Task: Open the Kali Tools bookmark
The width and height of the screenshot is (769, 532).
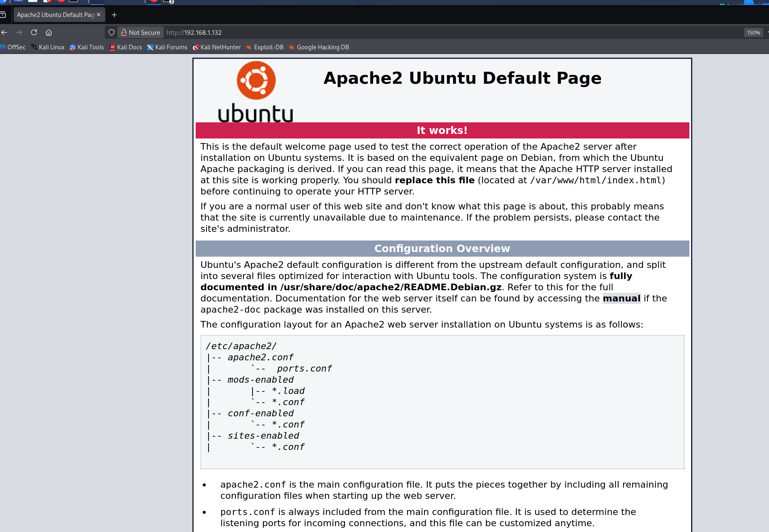Action: 87,47
